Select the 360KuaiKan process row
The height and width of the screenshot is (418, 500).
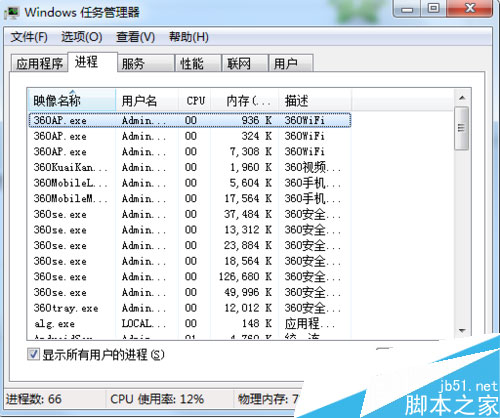point(190,167)
